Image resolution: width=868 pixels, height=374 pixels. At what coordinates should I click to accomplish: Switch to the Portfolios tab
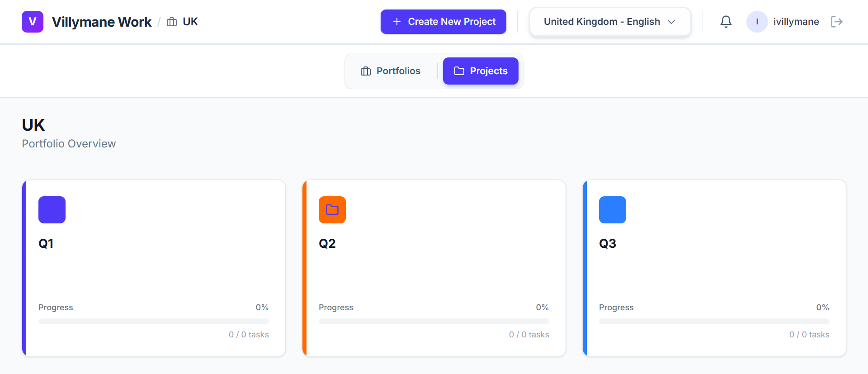(x=391, y=71)
